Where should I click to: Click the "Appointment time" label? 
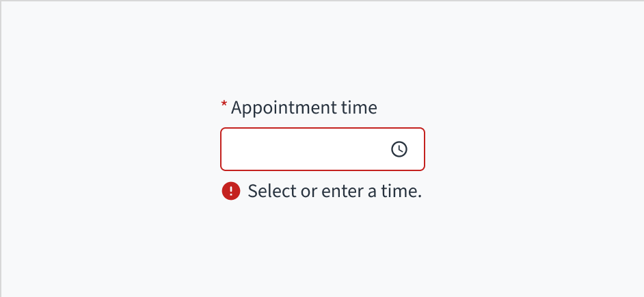tap(304, 108)
